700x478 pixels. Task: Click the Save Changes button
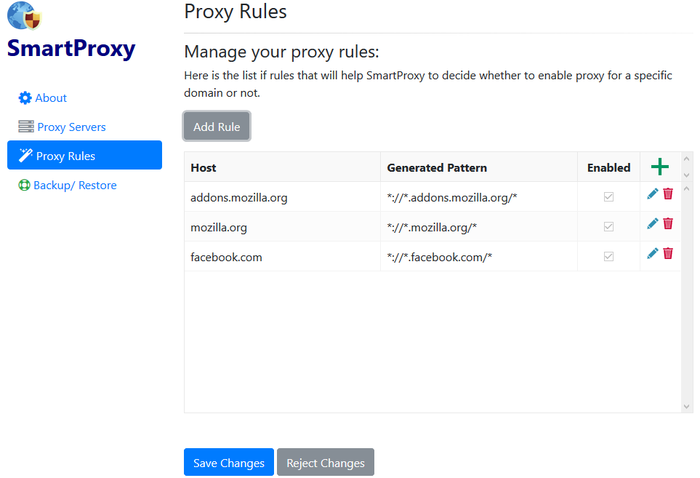tap(228, 463)
